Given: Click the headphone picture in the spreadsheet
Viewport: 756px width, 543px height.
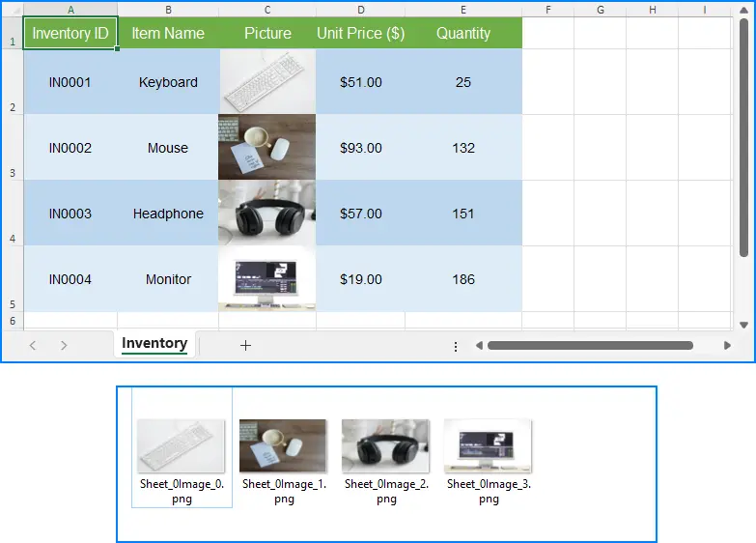Looking at the screenshot, I should point(267,213).
